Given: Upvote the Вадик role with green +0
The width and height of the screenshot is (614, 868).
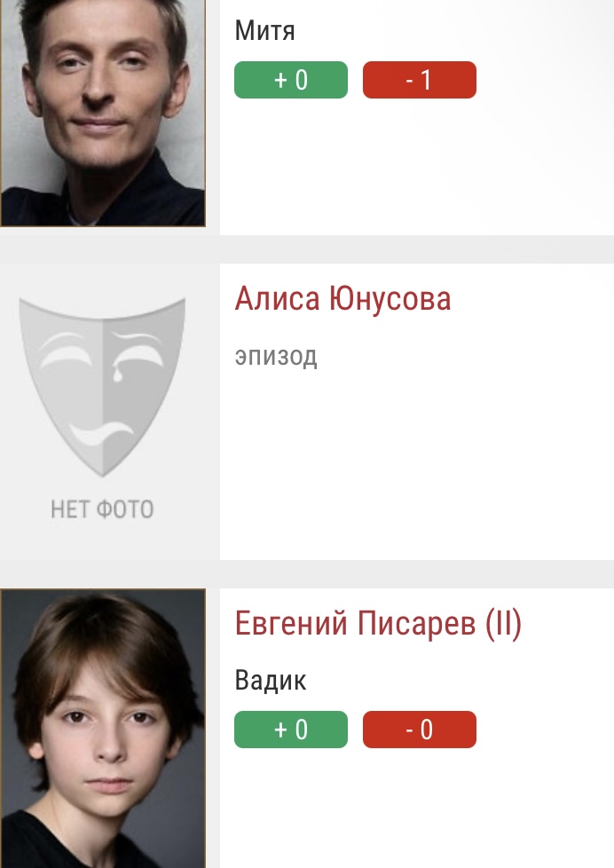Looking at the screenshot, I should pos(291,730).
